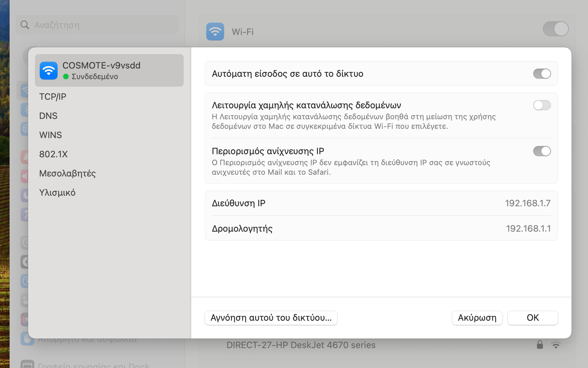This screenshot has height=368, width=588.
Task: Click Αγνόηση αυτού του δικτύου button
Action: pos(271,318)
